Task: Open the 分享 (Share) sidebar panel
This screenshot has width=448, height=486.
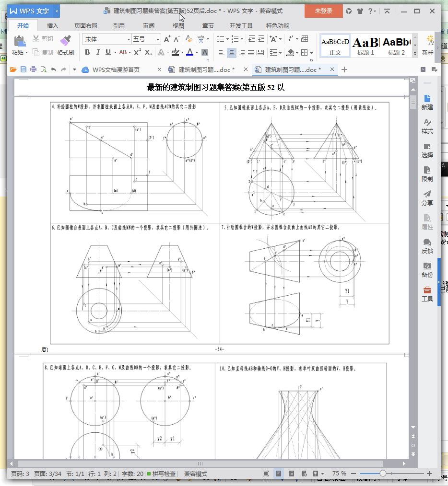Action: pyautogui.click(x=427, y=198)
